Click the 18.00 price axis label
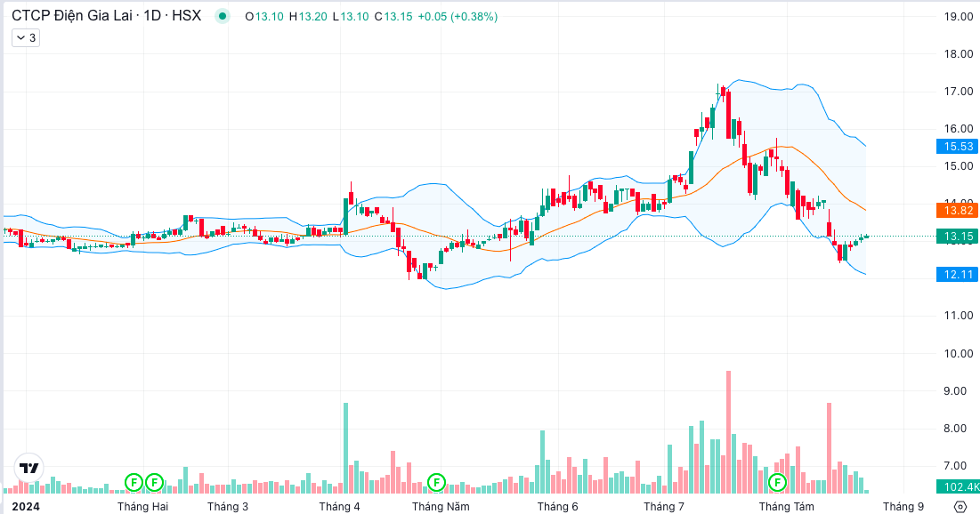 [x=958, y=54]
